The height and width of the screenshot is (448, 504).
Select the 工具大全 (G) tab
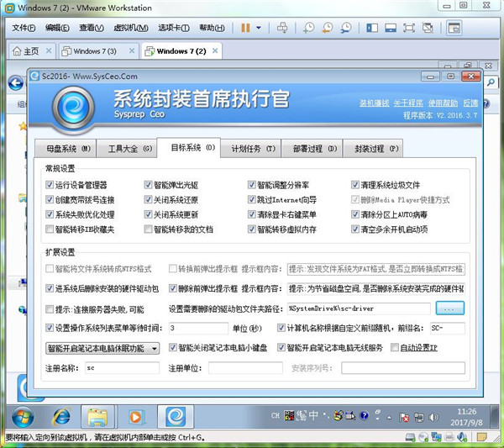click(x=127, y=149)
